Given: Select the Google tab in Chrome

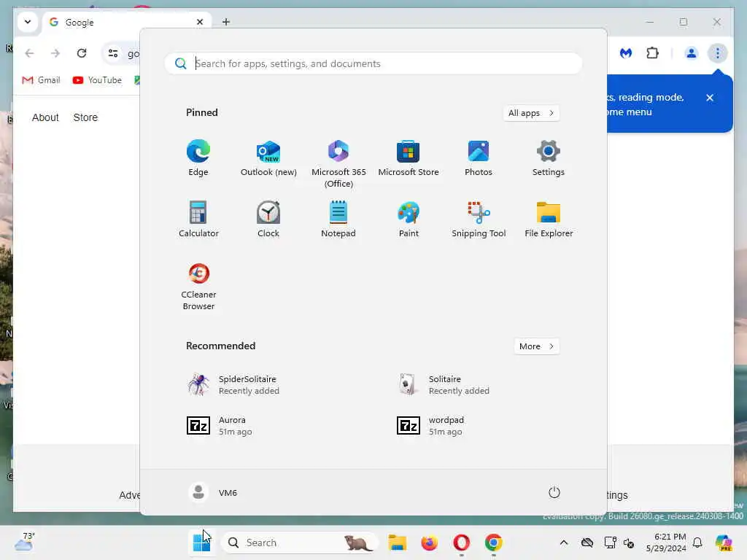Looking at the screenshot, I should tap(126, 23).
